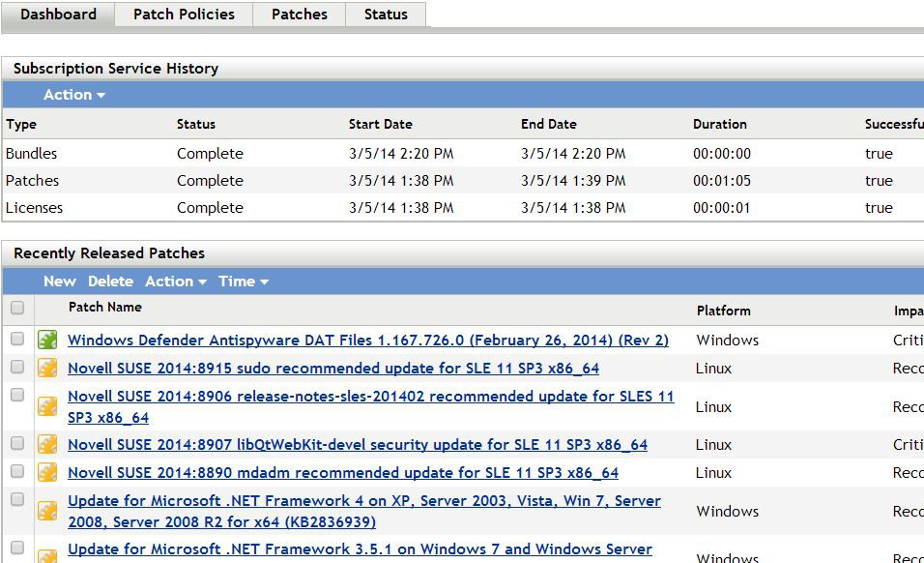Check the box for .NET Framework 4 update
The height and width of the screenshot is (563, 924).
click(x=17, y=499)
